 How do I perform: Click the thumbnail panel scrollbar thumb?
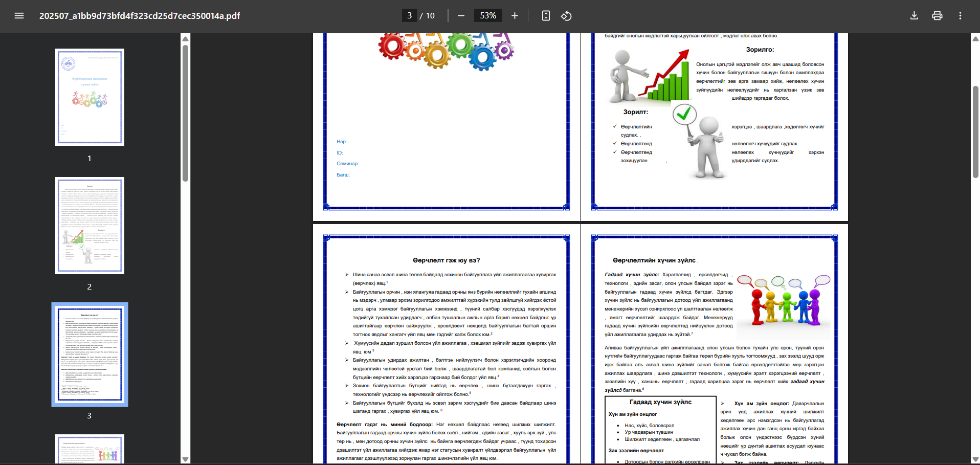click(186, 113)
